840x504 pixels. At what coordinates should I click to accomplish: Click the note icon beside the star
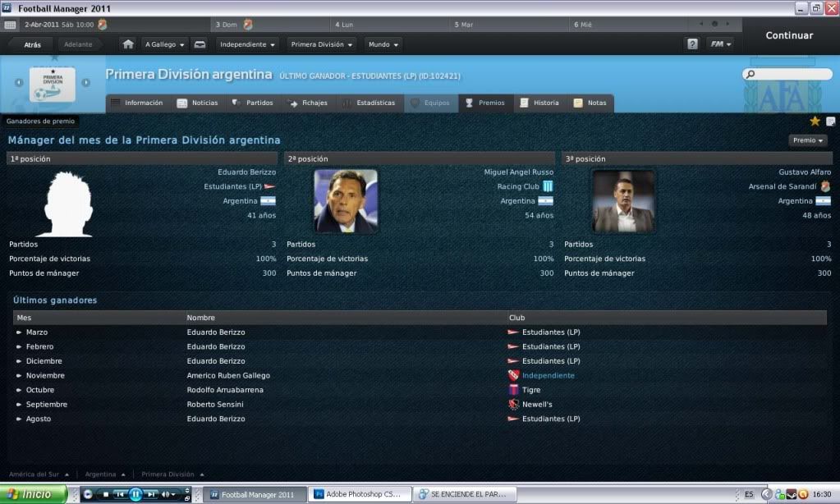tap(830, 121)
